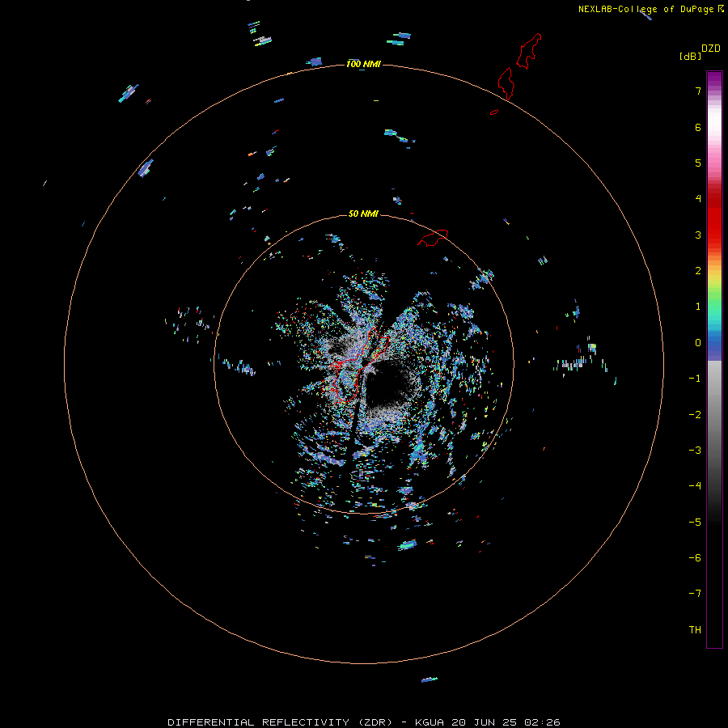Click the 5 value on color scale

pos(698,163)
